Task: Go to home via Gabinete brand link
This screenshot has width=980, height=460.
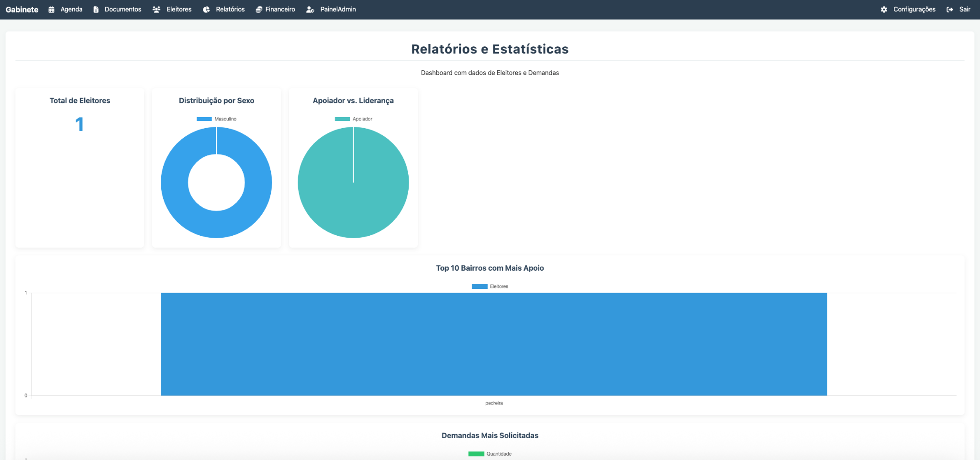Action: 22,10
